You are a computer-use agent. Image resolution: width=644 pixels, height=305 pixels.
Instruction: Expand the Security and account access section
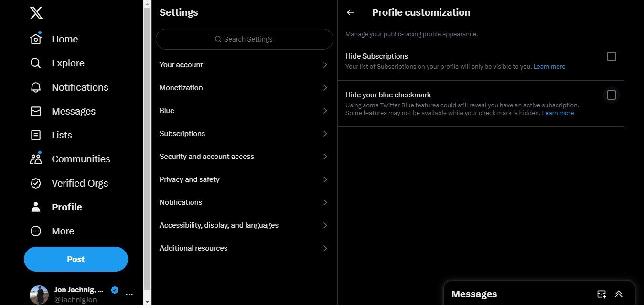pos(244,156)
